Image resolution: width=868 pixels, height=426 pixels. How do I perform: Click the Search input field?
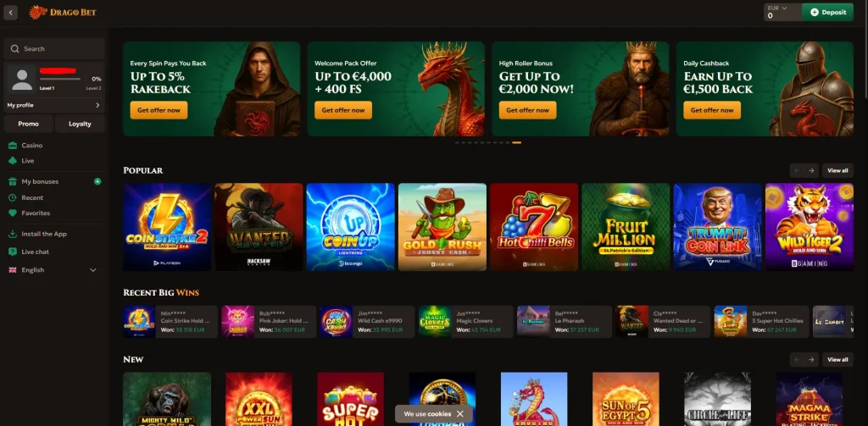click(x=54, y=48)
